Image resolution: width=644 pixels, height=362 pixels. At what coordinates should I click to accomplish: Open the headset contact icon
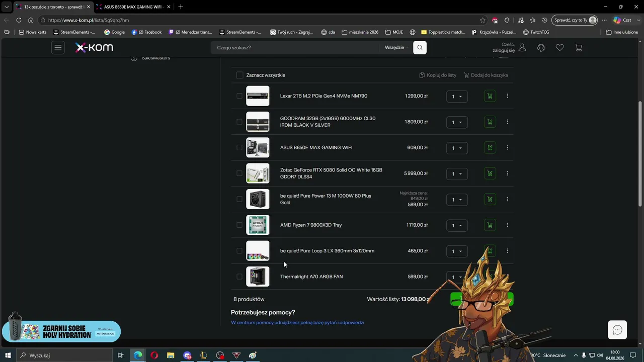(541, 48)
